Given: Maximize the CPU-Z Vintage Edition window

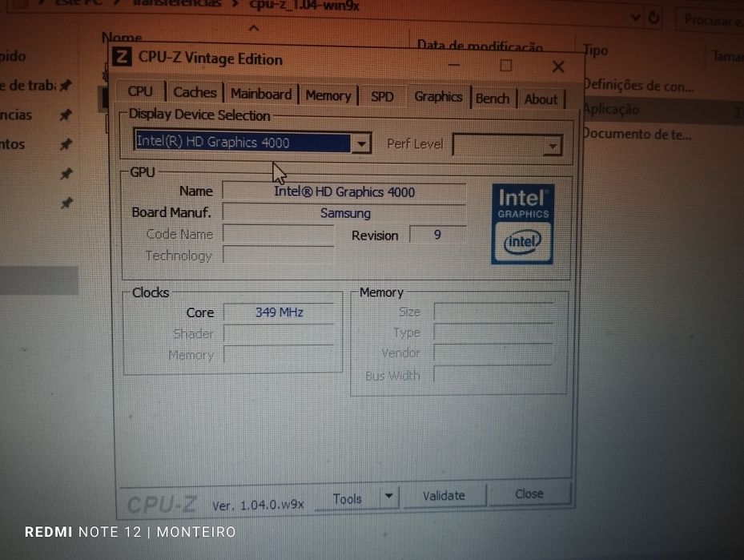Looking at the screenshot, I should pos(506,65).
